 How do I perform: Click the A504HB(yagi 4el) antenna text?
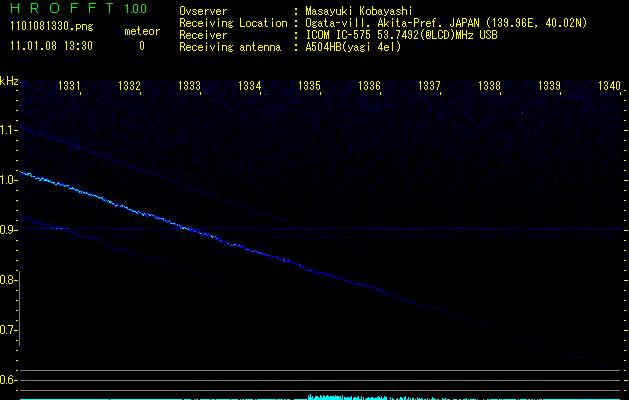coord(353,47)
